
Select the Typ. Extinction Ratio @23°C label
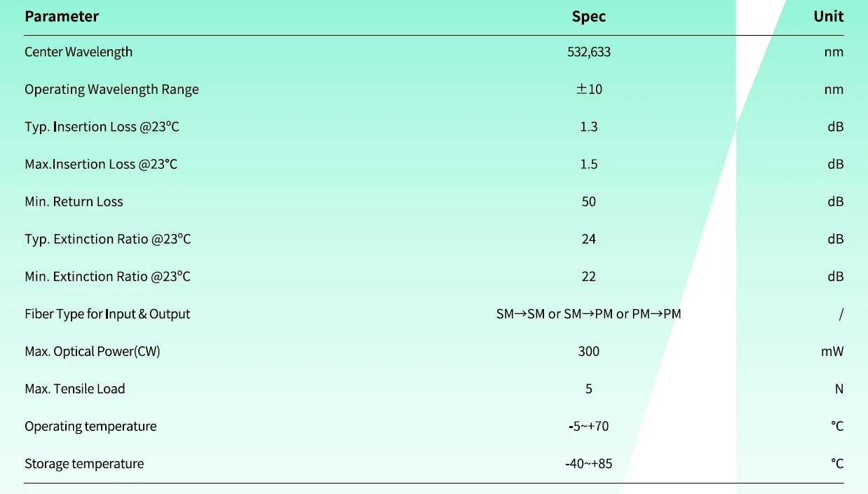click(107, 239)
